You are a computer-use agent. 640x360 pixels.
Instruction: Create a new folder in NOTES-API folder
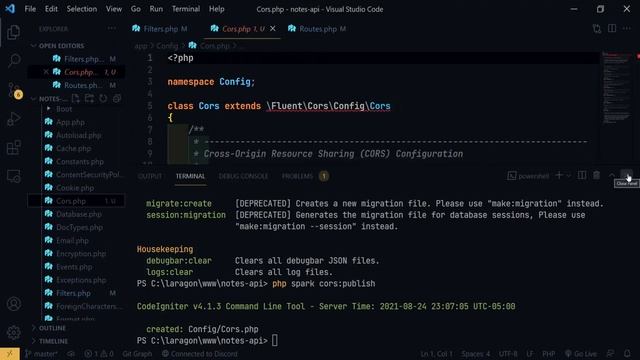click(x=89, y=98)
